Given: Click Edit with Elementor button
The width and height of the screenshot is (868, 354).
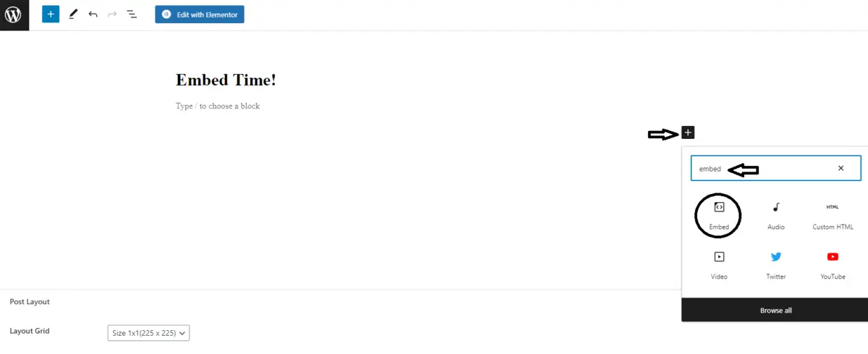Looking at the screenshot, I should point(200,14).
